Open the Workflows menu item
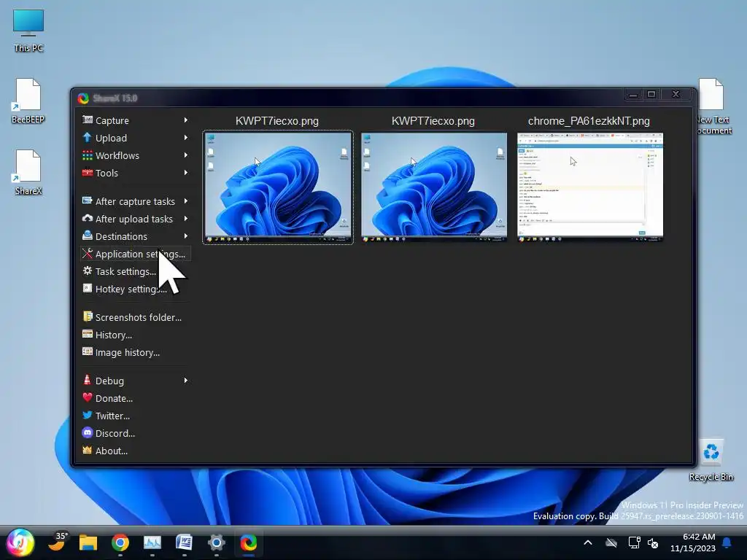This screenshot has width=747, height=560. pyautogui.click(x=136, y=156)
